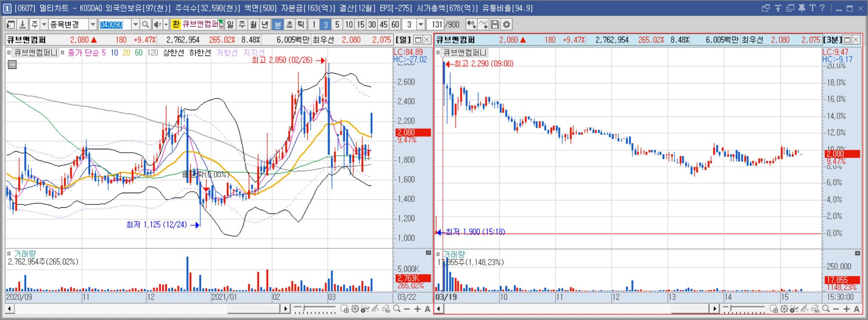The width and height of the screenshot is (868, 320).
Task: Click plus zoom-in icon under daily chart
Action: 417,309
